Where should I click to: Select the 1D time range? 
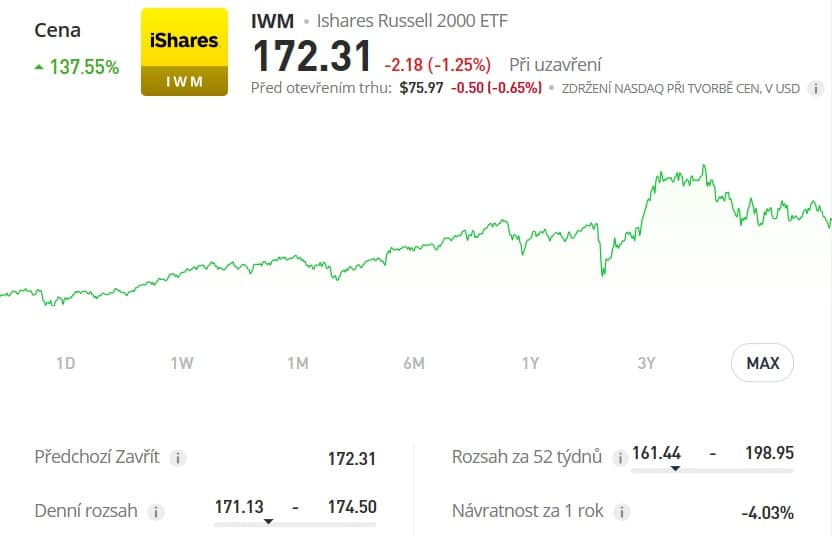pyautogui.click(x=65, y=363)
